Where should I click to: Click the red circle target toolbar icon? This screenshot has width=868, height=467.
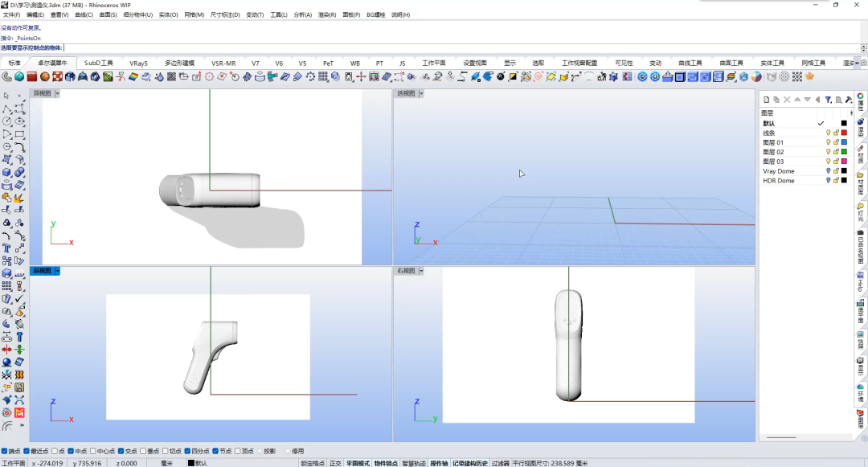click(209, 77)
